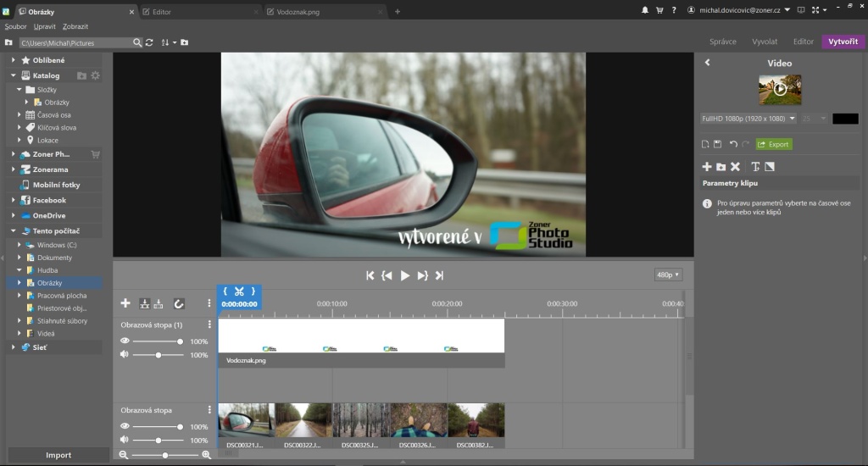Image resolution: width=868 pixels, height=466 pixels.
Task: Collapse the Video panel with the back arrow
Action: pos(708,63)
